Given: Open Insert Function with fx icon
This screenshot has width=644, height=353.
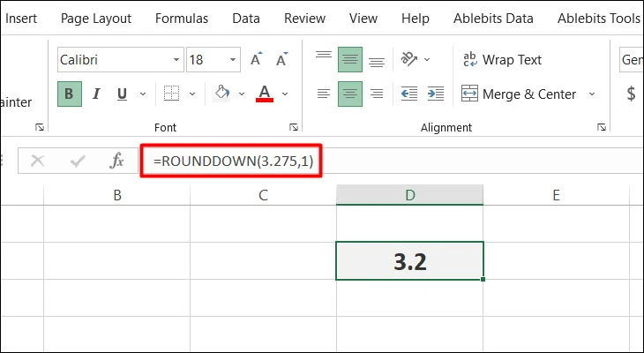Looking at the screenshot, I should tap(116, 161).
